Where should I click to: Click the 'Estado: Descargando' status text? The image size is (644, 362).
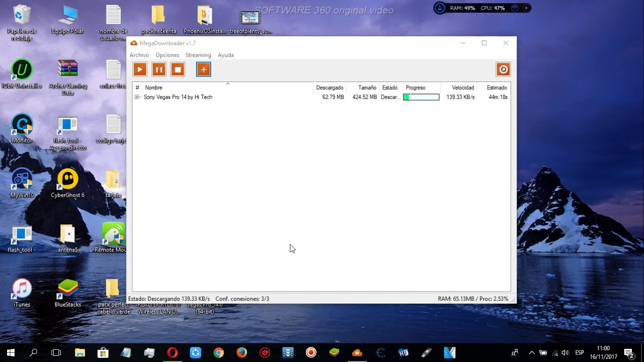pyautogui.click(x=169, y=299)
